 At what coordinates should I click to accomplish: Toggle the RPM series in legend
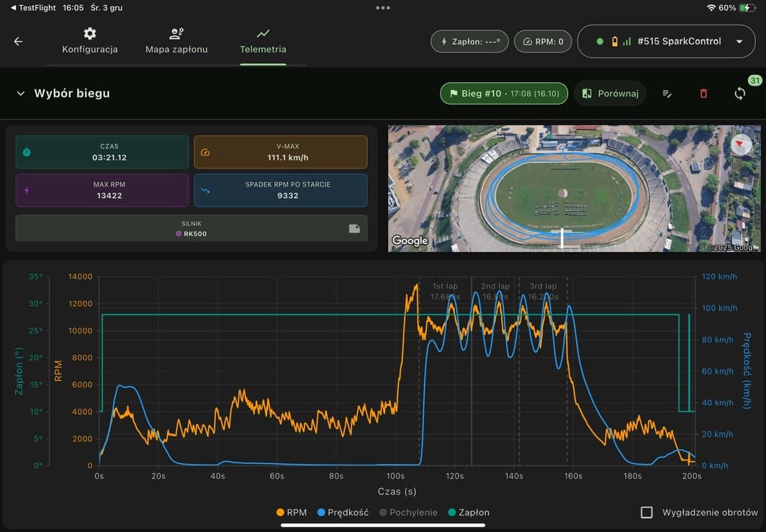coord(291,513)
